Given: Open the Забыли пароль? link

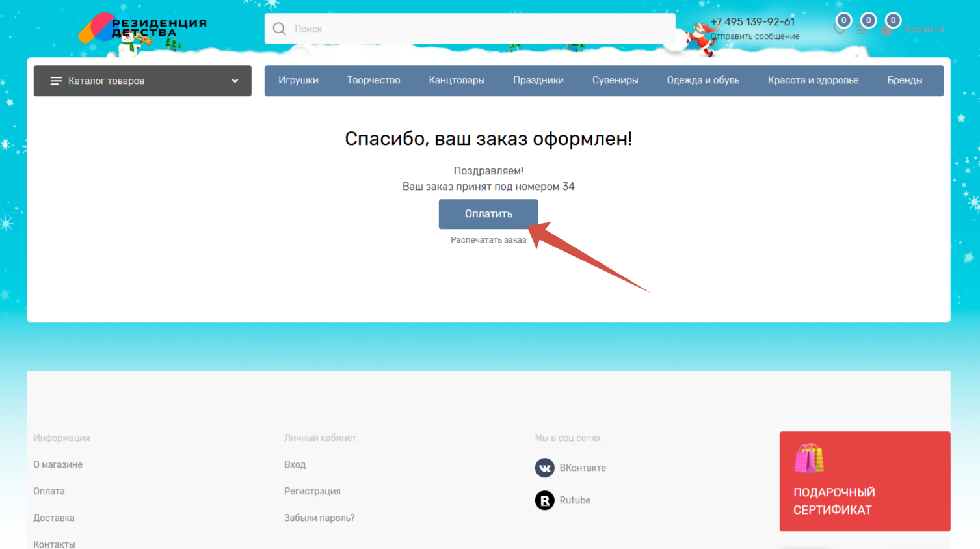Looking at the screenshot, I should pos(319,518).
